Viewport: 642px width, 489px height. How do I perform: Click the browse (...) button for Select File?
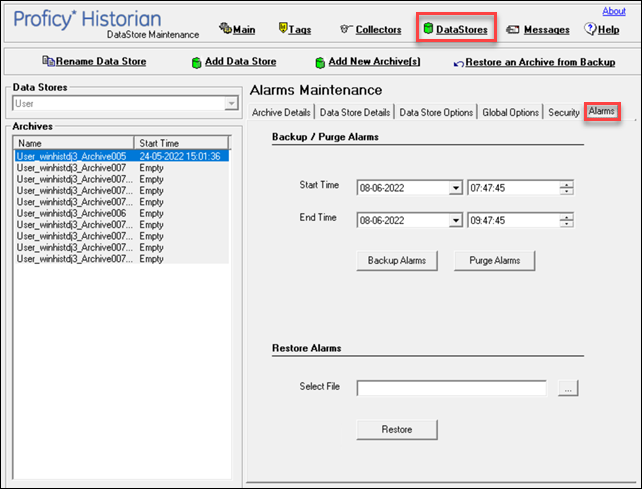click(x=568, y=388)
